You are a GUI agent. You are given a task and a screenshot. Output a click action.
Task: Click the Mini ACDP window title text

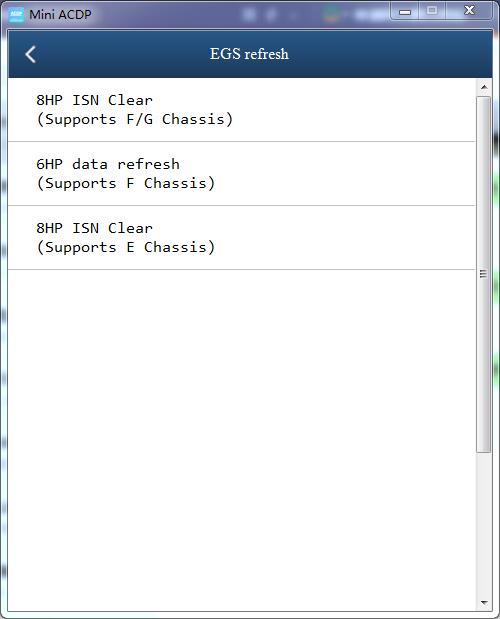(60, 15)
